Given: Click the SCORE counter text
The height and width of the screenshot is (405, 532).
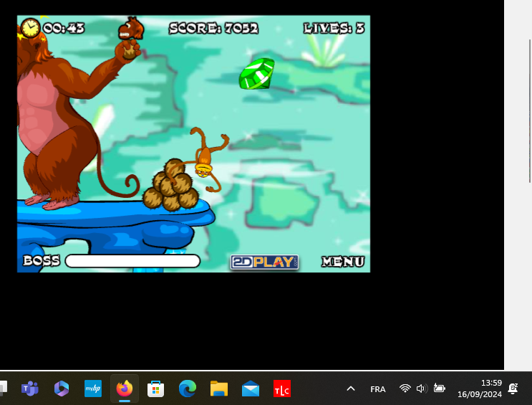Looking at the screenshot, I should click(213, 29).
